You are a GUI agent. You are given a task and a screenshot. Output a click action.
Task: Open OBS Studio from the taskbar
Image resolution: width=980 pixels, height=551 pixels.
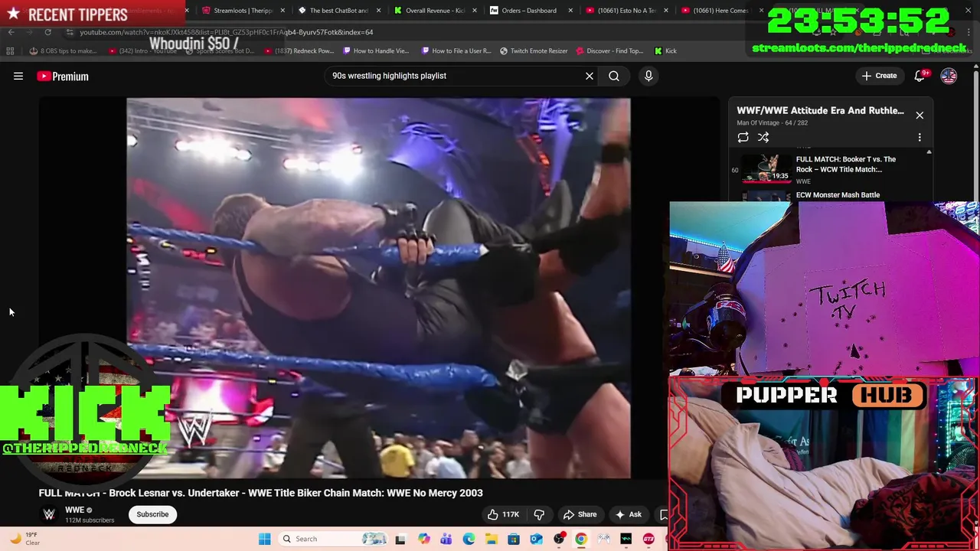tap(559, 539)
